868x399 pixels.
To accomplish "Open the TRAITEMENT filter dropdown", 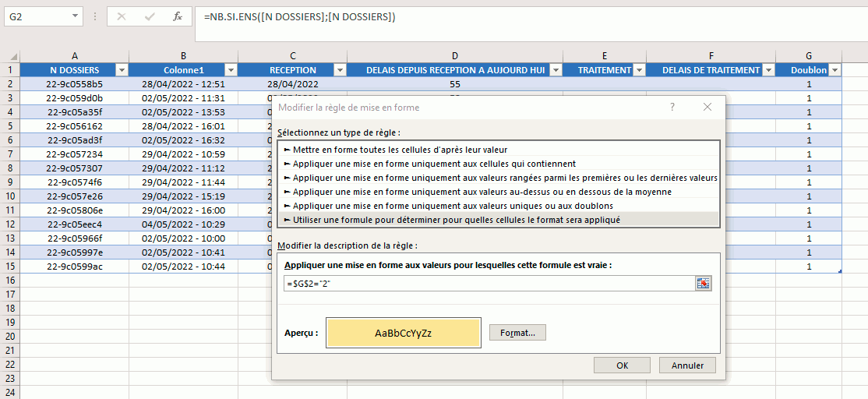I will [639, 70].
